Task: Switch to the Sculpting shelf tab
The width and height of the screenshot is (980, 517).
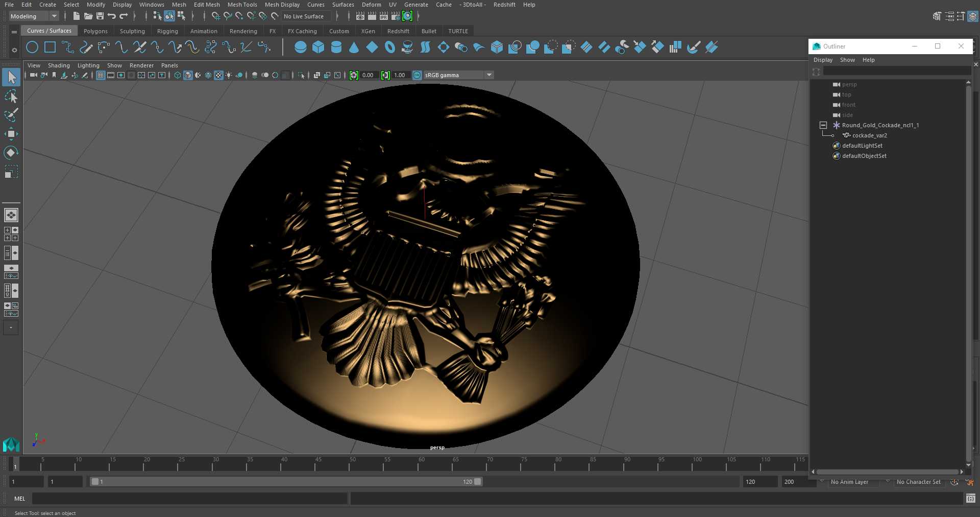Action: (x=132, y=31)
